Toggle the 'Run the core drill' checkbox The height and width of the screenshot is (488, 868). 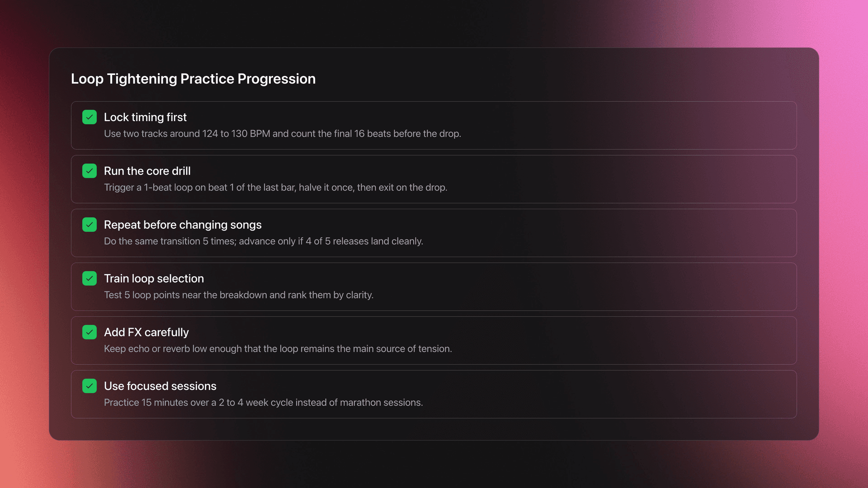point(90,171)
